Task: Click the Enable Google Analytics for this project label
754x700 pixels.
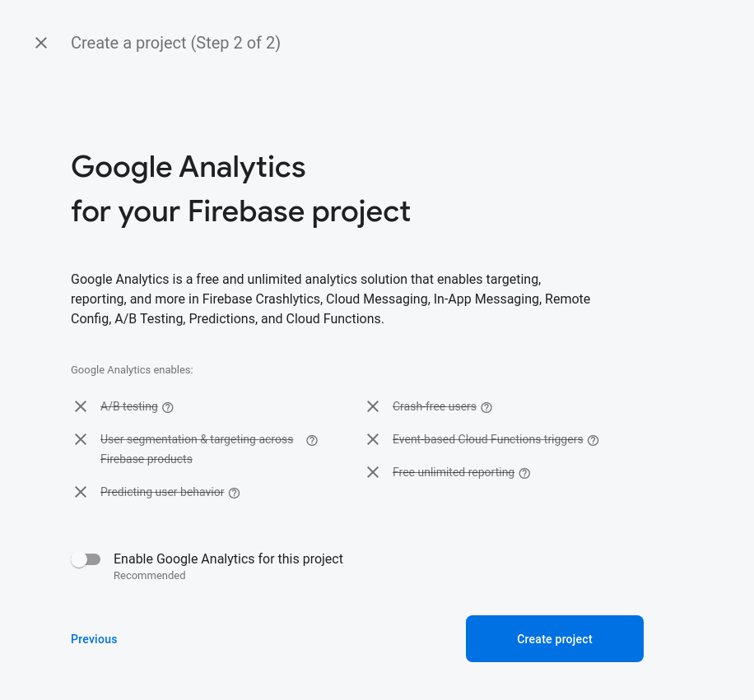Action: point(228,559)
